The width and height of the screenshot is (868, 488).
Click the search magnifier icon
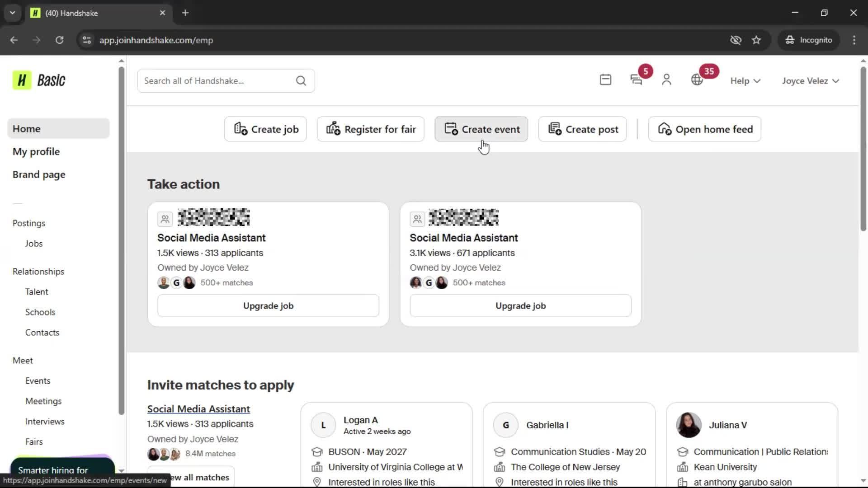(x=301, y=81)
